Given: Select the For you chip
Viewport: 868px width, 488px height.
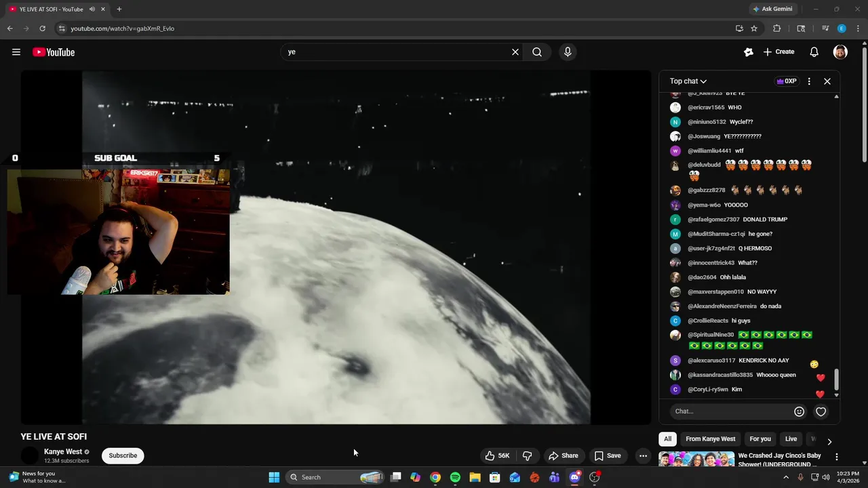Looking at the screenshot, I should click(760, 439).
